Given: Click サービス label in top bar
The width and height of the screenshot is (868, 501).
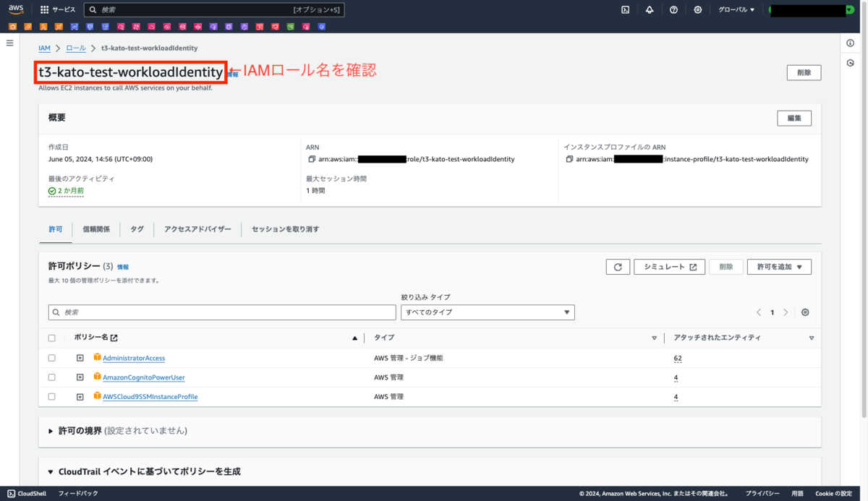Looking at the screenshot, I should tap(64, 10).
